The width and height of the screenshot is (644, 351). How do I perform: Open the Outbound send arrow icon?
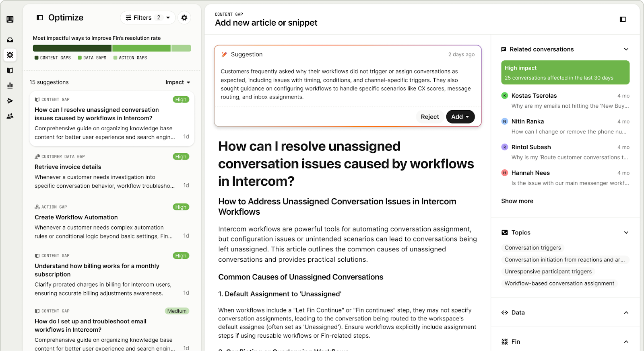click(10, 101)
